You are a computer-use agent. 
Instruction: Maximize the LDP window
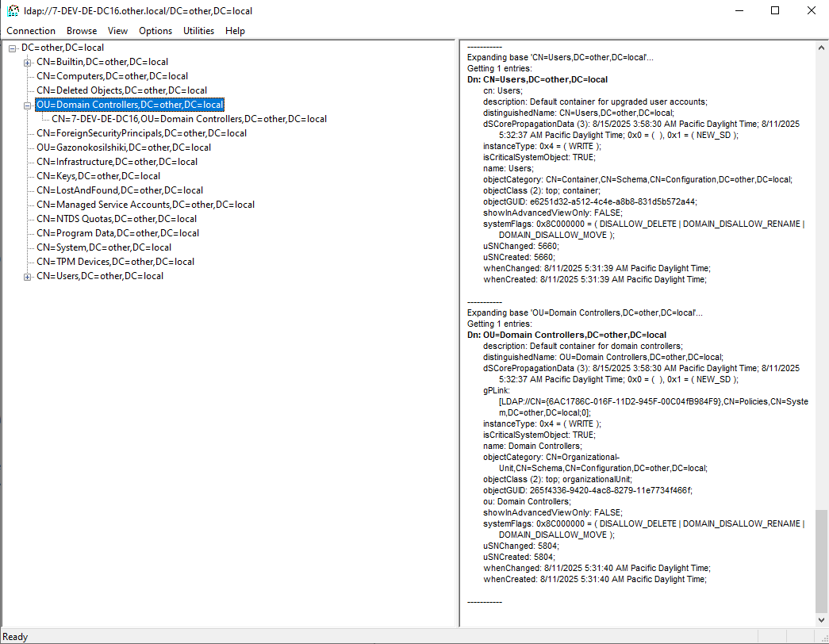click(x=775, y=10)
